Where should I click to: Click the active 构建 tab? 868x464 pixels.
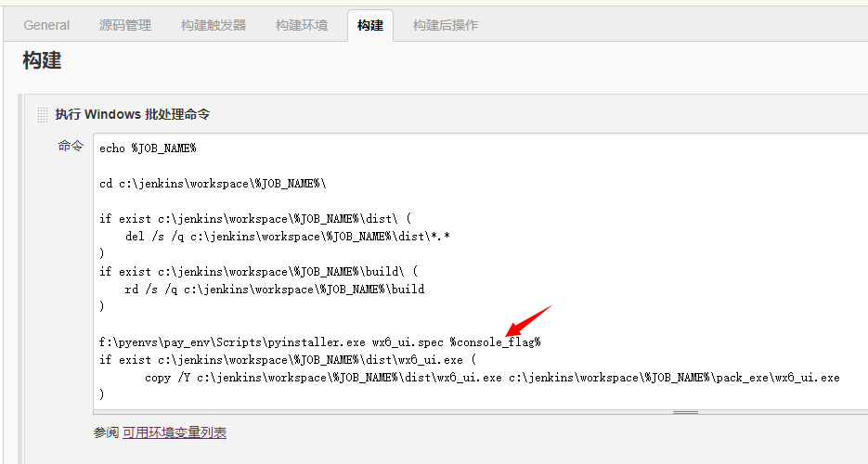370,25
